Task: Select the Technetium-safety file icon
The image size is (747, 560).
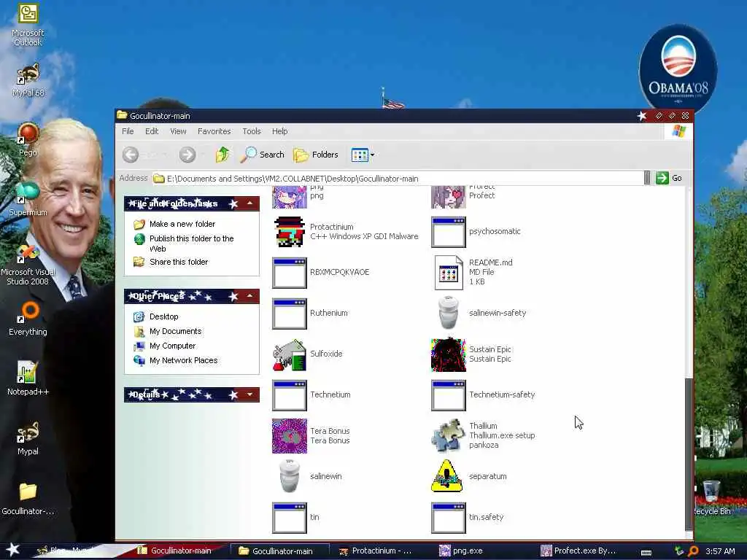Action: pyautogui.click(x=449, y=394)
